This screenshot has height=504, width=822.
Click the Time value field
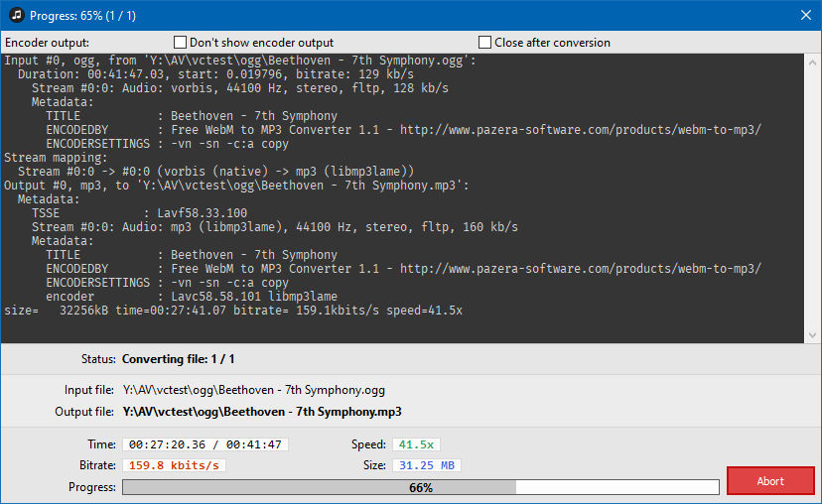click(x=205, y=444)
